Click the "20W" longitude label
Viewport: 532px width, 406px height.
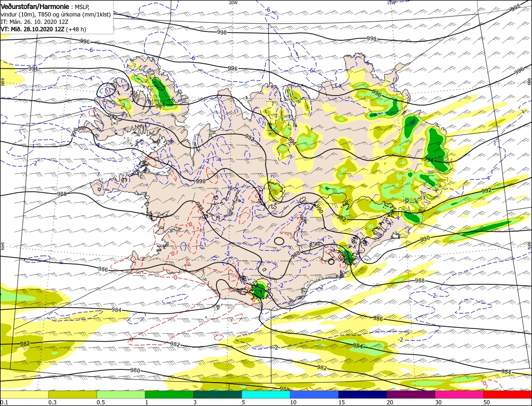(233, 2)
